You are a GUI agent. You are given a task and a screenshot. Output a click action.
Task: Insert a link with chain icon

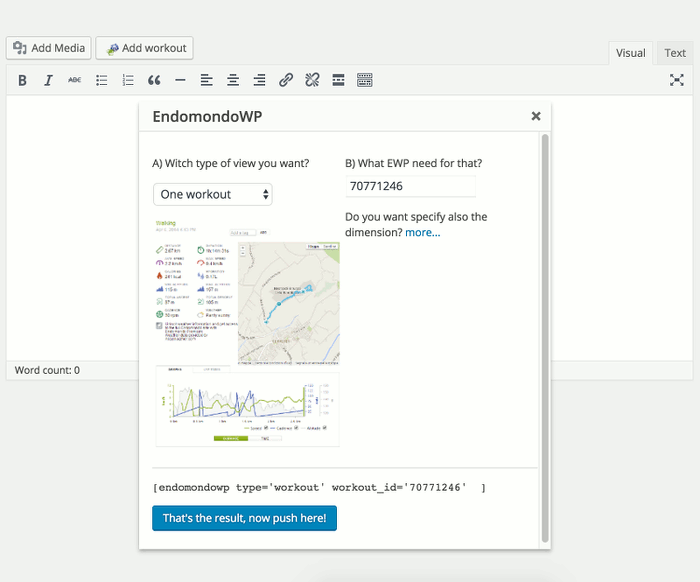pyautogui.click(x=286, y=80)
